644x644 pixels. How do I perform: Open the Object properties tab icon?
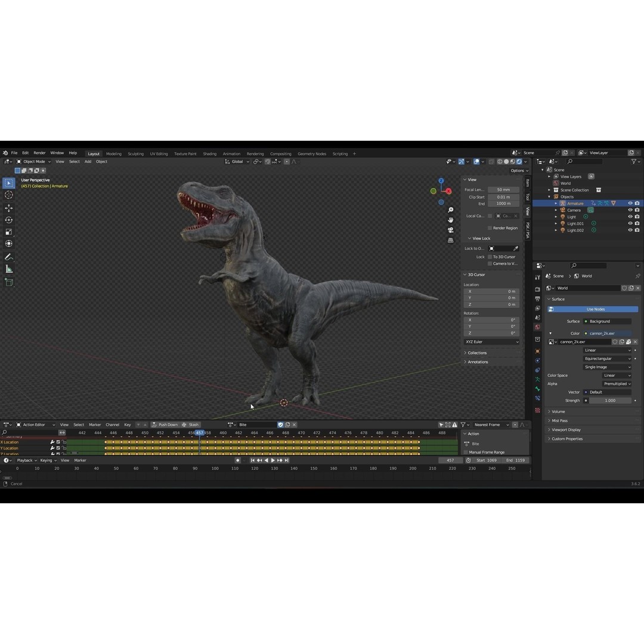(537, 351)
